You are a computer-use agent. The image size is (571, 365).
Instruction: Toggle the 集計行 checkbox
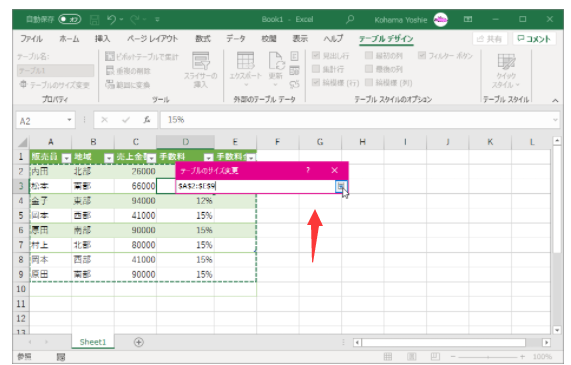316,69
